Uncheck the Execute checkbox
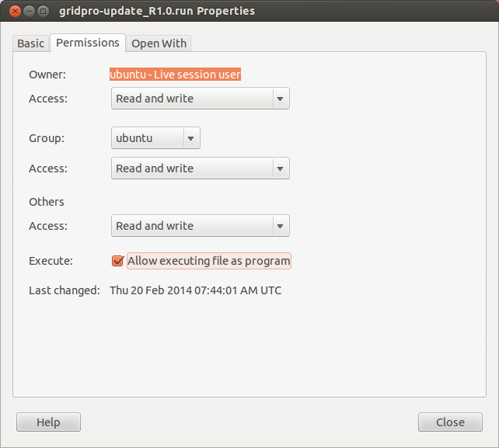This screenshot has height=448, width=499. pos(118,261)
